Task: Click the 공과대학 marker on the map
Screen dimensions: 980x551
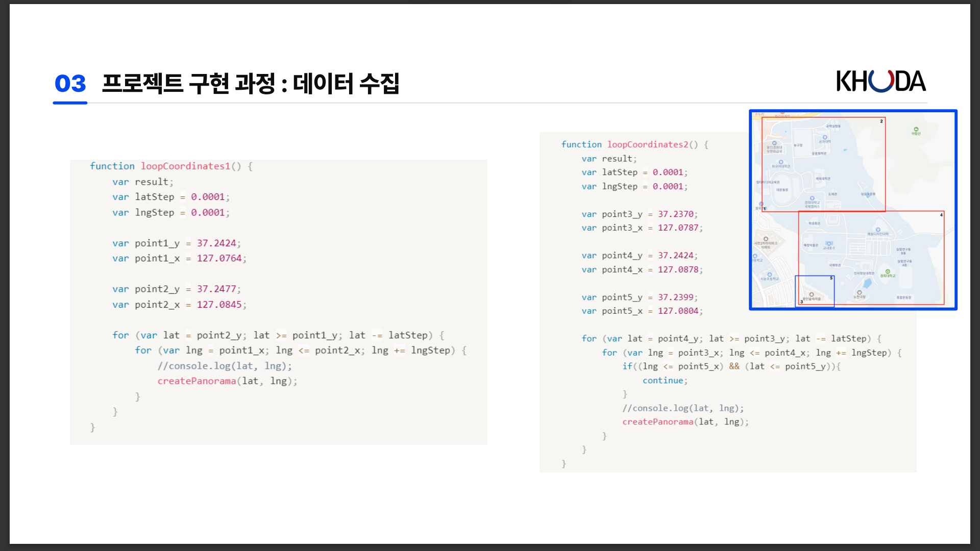Action: (x=825, y=137)
